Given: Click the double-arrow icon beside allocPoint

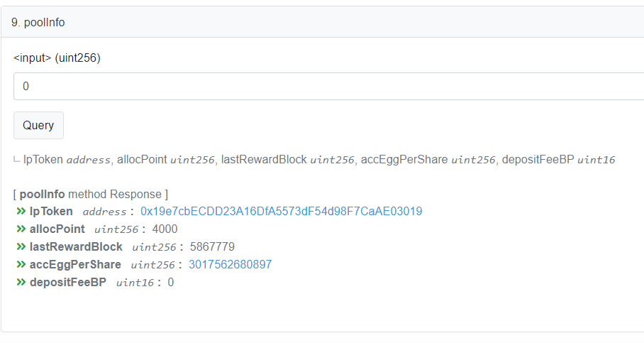Looking at the screenshot, I should click(21, 229).
